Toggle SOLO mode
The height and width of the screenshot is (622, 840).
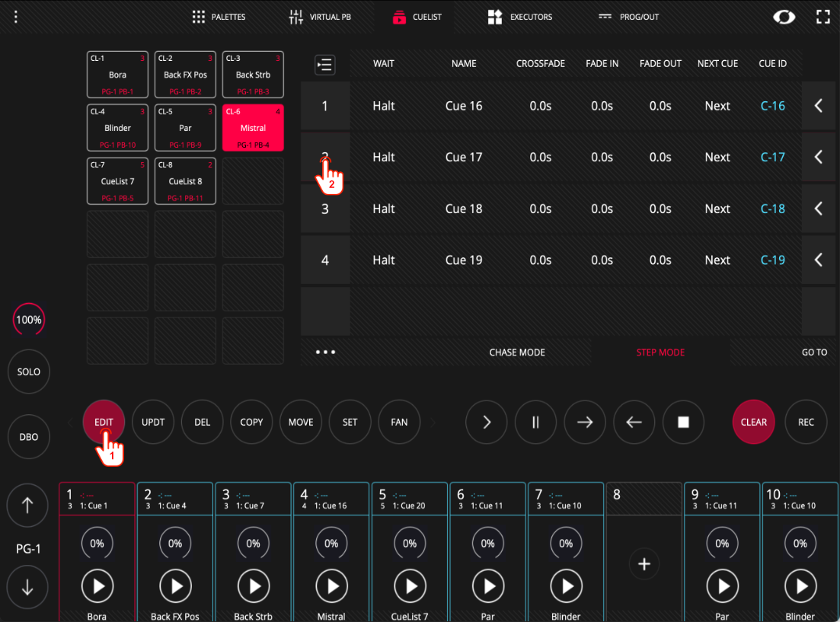click(29, 372)
